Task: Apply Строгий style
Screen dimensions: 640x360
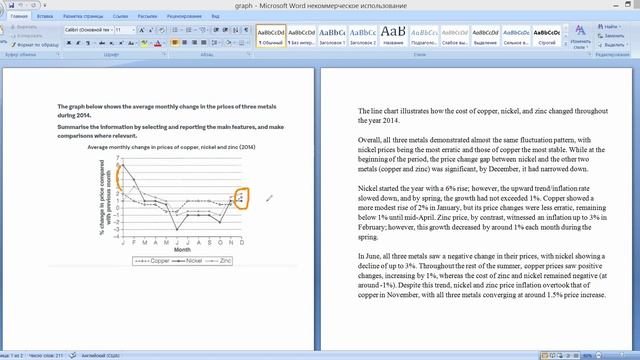Action: coord(547,36)
